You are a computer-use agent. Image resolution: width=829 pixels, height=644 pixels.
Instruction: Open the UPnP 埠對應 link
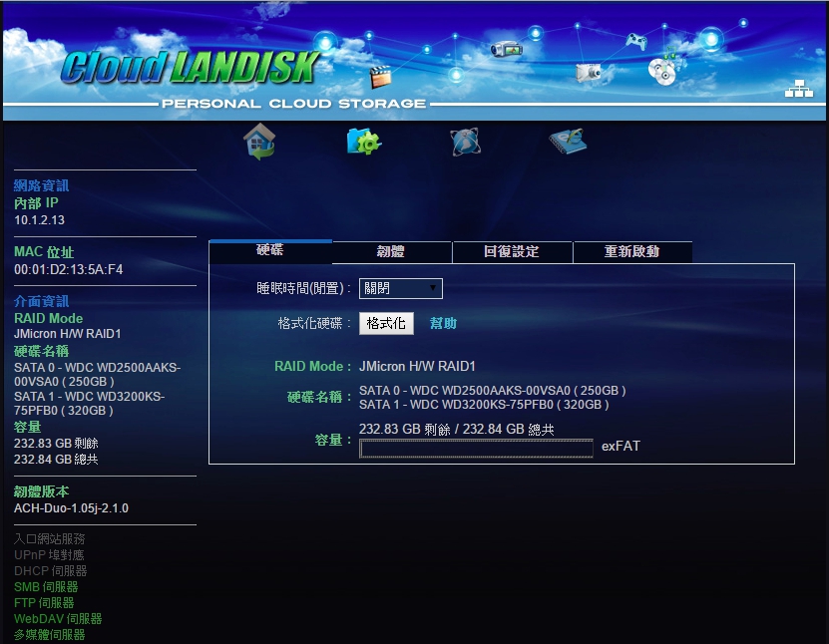[49, 554]
